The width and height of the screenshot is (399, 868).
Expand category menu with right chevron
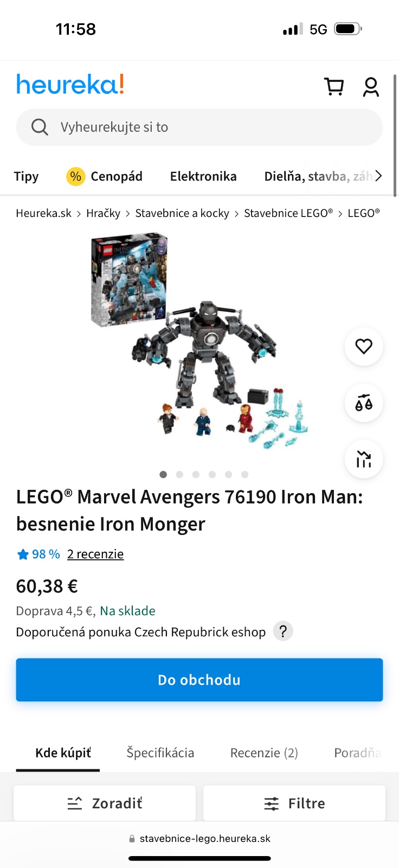point(378,176)
